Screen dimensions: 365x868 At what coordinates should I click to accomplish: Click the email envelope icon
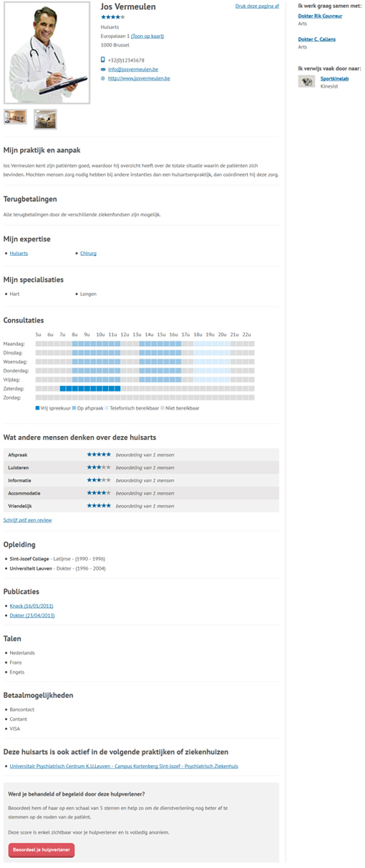(103, 69)
